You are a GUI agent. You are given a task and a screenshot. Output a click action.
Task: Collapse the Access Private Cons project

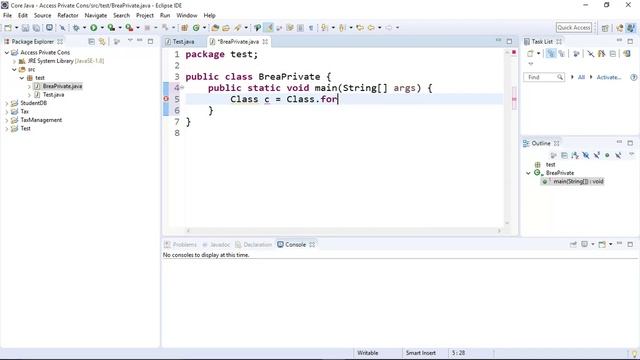click(x=7, y=53)
